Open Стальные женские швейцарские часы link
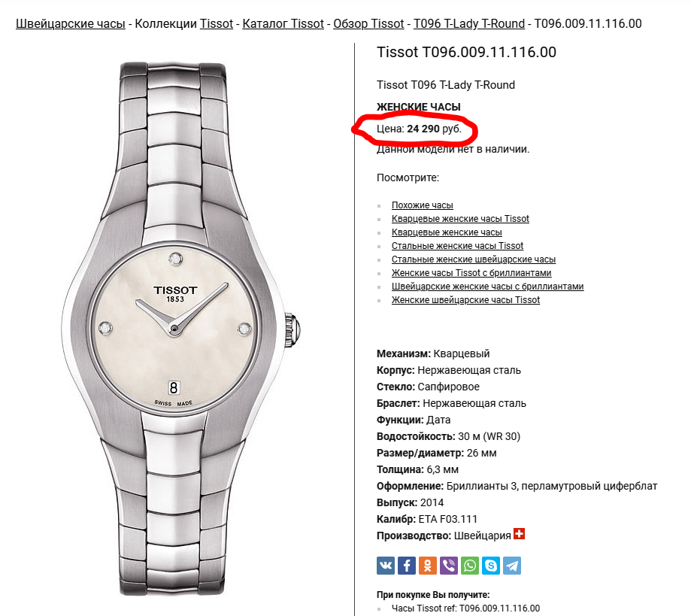This screenshot has width=691, height=616. tap(473, 259)
